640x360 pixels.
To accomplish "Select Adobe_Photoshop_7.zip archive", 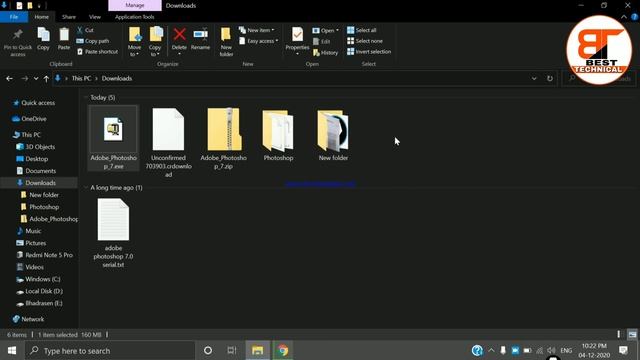I will (224, 139).
